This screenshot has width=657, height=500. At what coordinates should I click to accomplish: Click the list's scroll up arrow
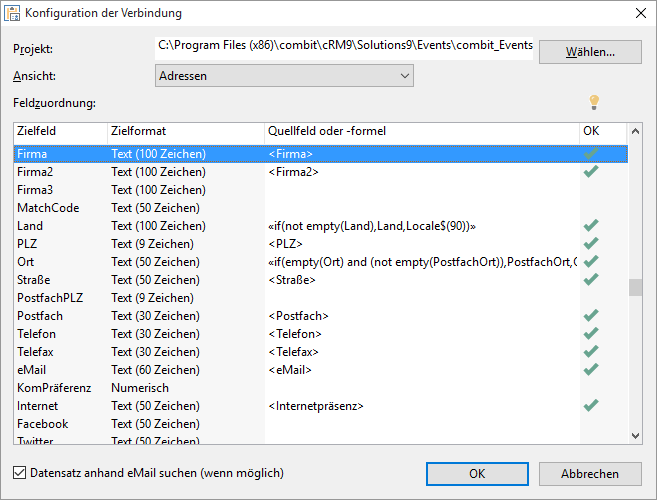click(635, 133)
